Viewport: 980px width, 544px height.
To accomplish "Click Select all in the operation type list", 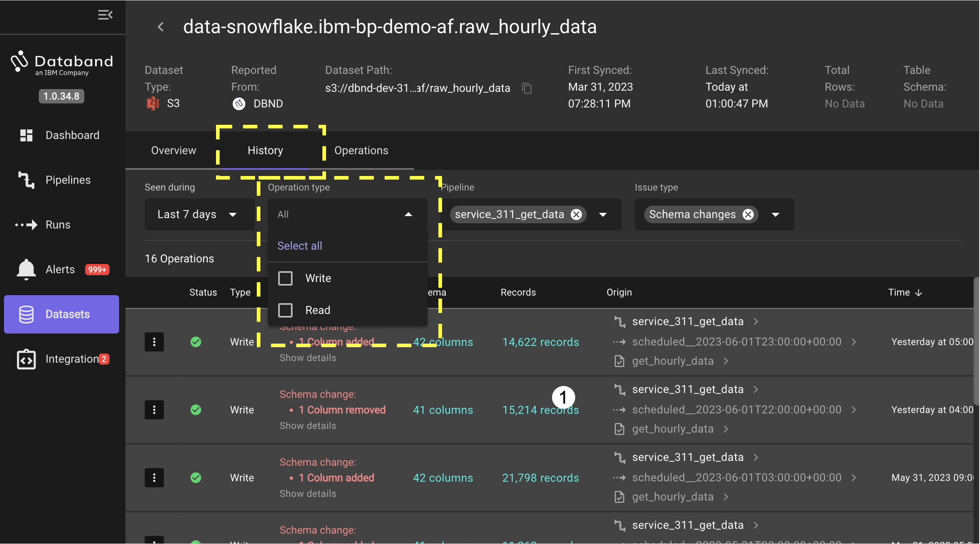I will coord(300,246).
